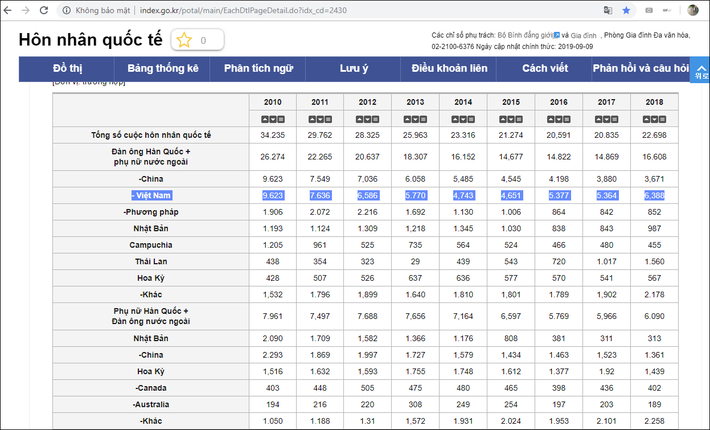Open the Cách viết tab
Screen dimensions: 710x430
[x=545, y=69]
